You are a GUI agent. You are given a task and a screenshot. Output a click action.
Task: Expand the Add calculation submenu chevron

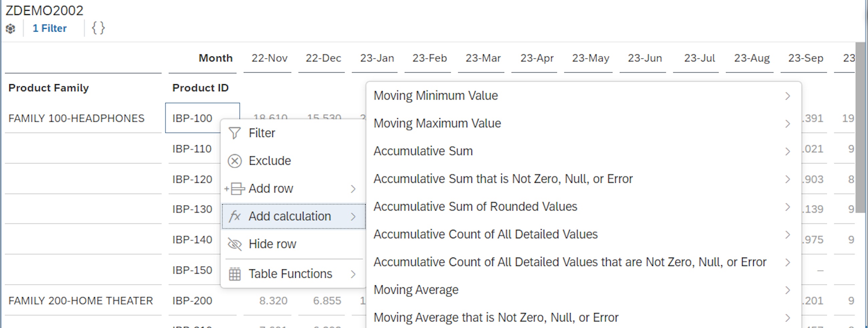pyautogui.click(x=353, y=216)
